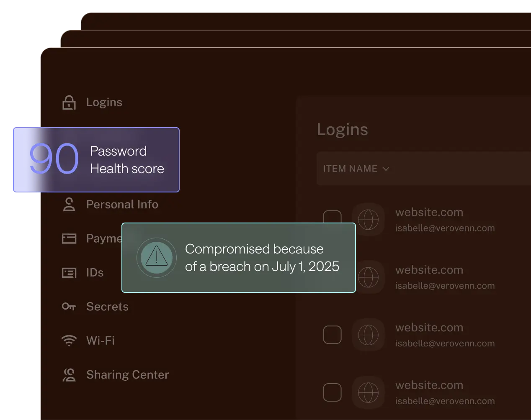Click the globe icon next to the first website.com
The width and height of the screenshot is (531, 420).
(x=369, y=219)
